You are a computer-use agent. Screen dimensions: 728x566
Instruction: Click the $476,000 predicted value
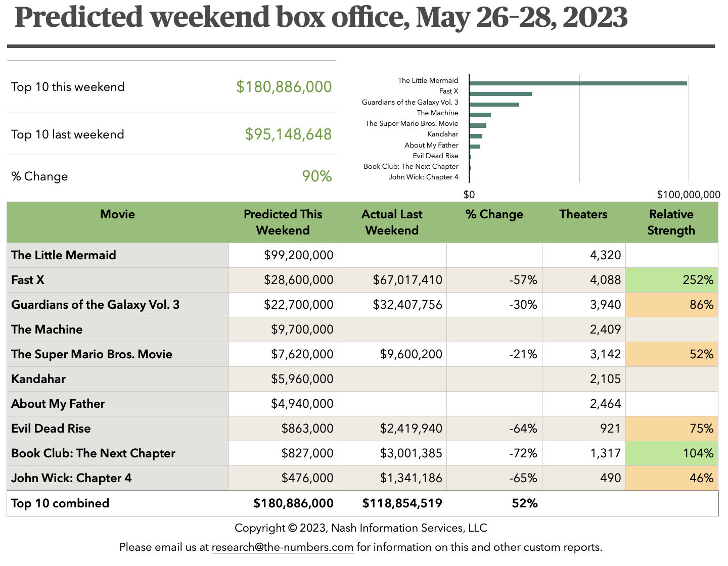[307, 478]
